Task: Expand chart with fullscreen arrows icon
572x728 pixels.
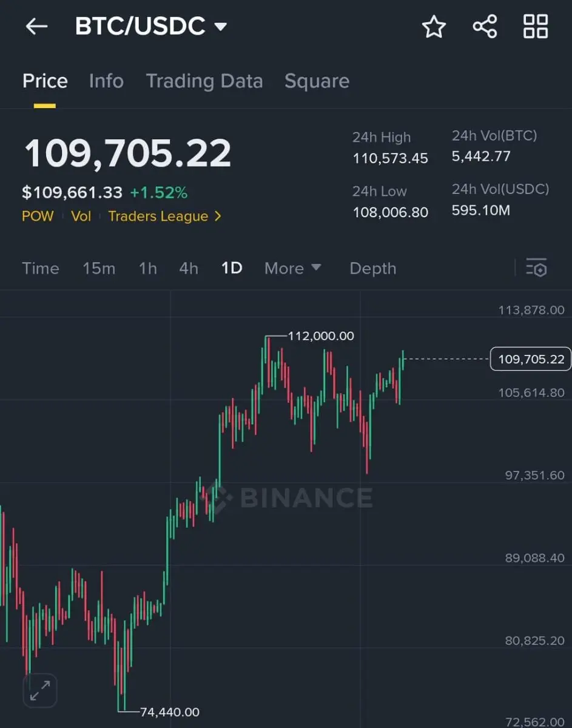Action: pyautogui.click(x=40, y=690)
